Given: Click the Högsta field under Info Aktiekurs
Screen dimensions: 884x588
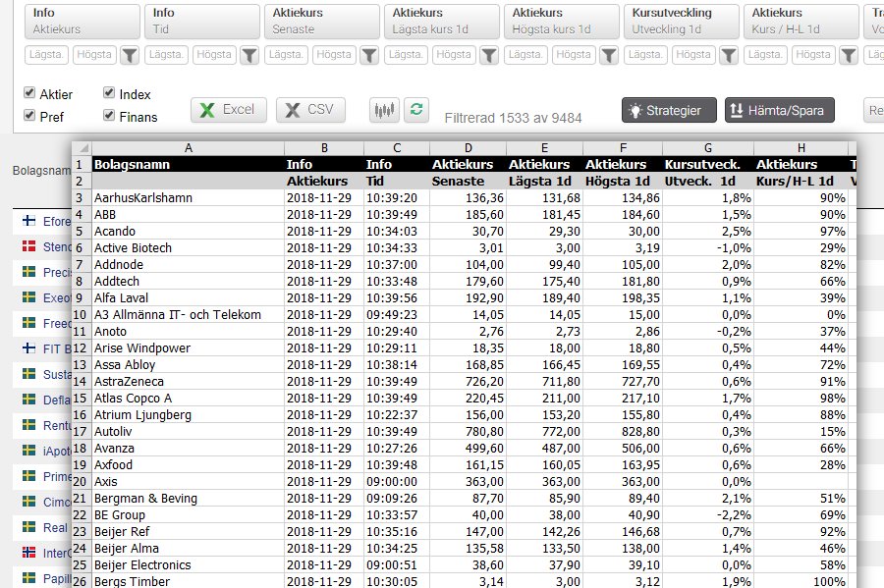Looking at the screenshot, I should 94,55.
